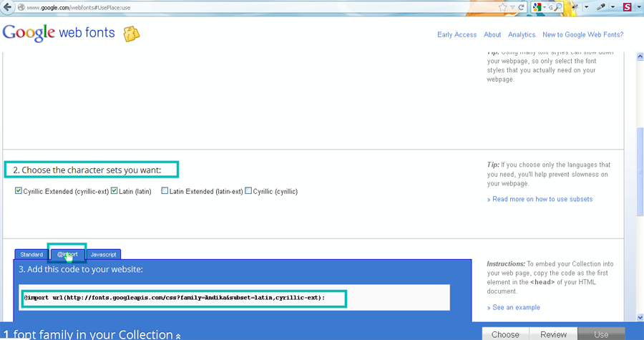Click the Firebug bug icon in toolbar
Image resolution: width=644 pixels, height=340 pixels.
[x=576, y=7]
